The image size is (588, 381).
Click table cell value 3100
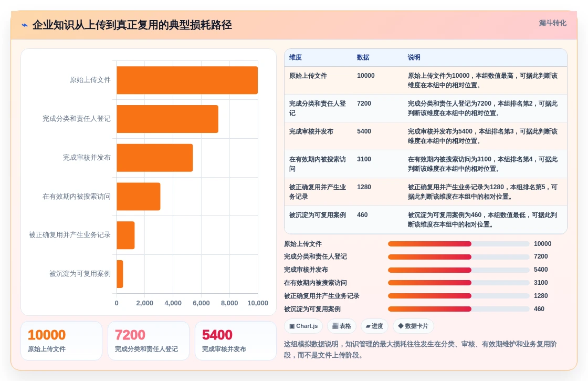(x=364, y=159)
